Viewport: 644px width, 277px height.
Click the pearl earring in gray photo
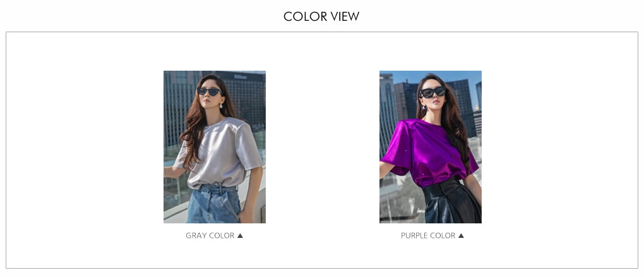click(x=221, y=106)
